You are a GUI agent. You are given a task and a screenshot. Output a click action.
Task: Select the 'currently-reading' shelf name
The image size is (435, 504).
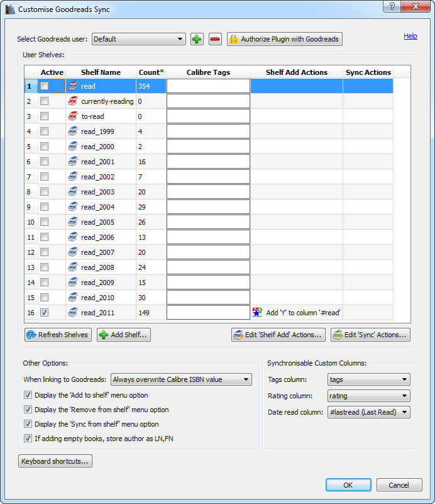point(107,101)
